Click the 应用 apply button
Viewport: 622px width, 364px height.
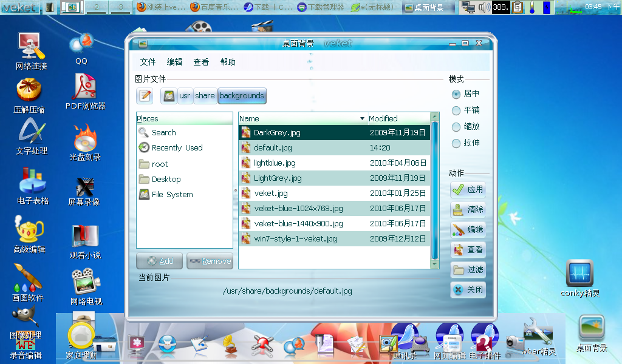click(x=468, y=190)
